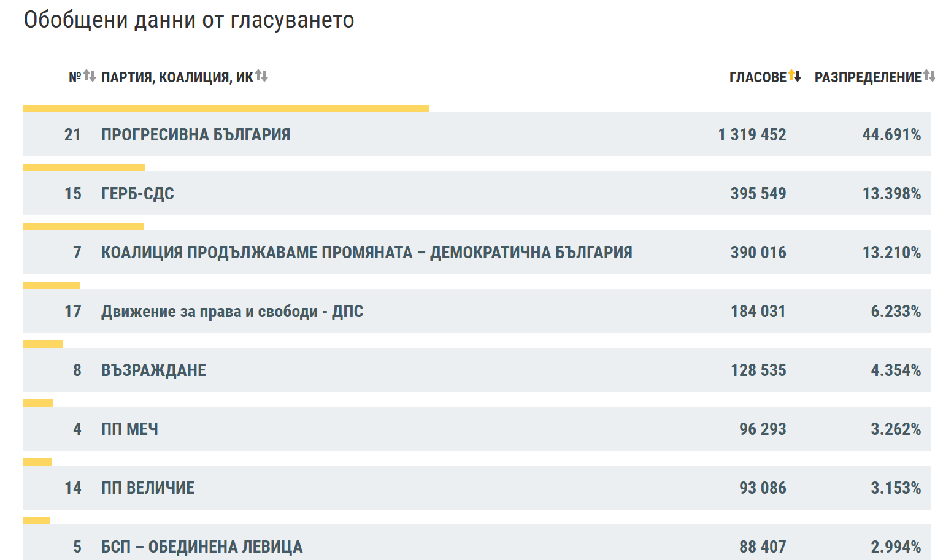Sort by РАЗПРЕДЕЛЕНИЕ arrows icon
Screen dimensions: 935x560
929,76
